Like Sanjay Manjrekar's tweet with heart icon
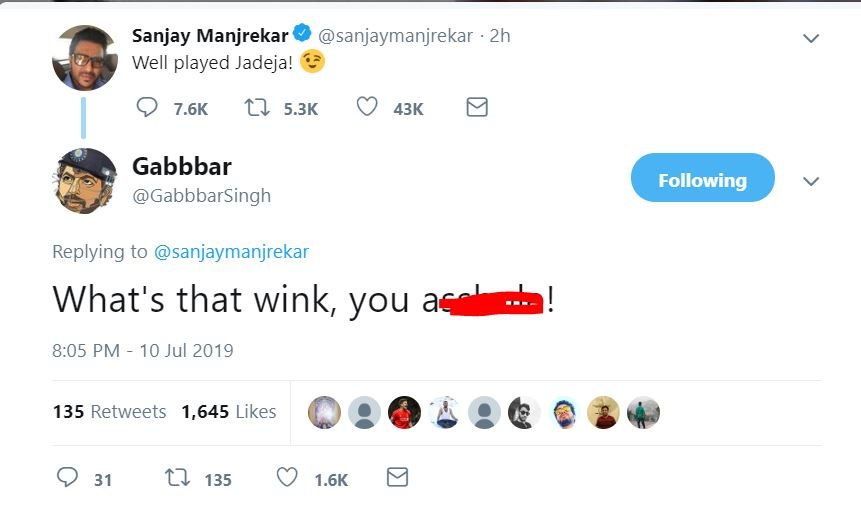The height and width of the screenshot is (529, 861). (367, 107)
